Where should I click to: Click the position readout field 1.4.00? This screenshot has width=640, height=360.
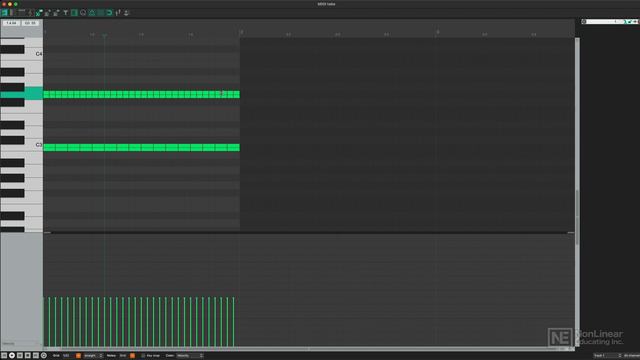click(x=11, y=23)
